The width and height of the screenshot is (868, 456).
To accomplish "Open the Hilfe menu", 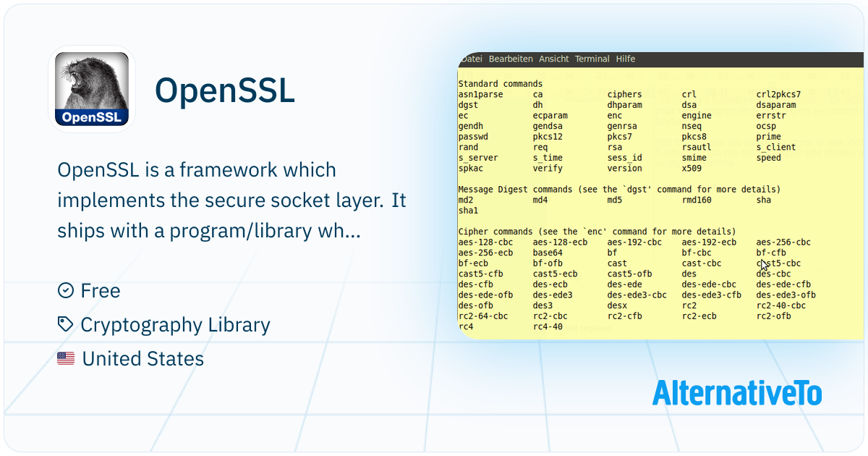I will pos(626,59).
